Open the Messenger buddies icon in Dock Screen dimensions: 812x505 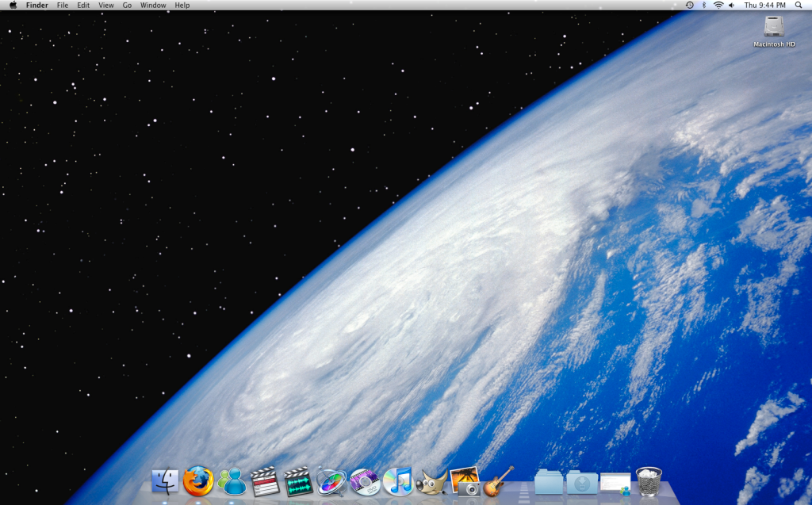232,481
